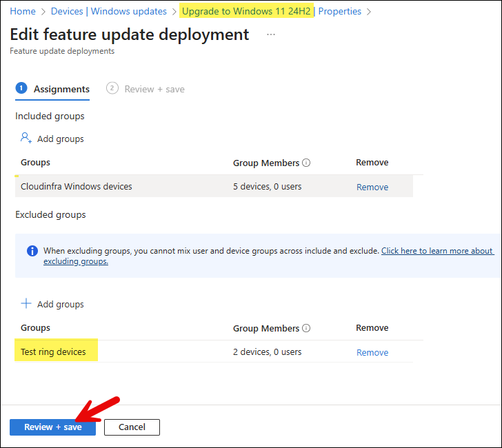Select the Assignments step tab
This screenshot has height=448, width=502.
pos(61,89)
